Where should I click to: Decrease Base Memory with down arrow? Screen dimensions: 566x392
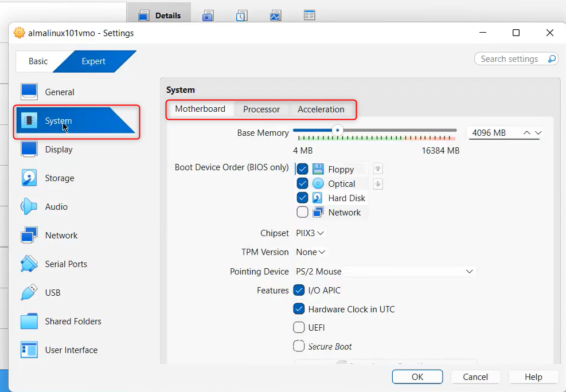tap(538, 133)
